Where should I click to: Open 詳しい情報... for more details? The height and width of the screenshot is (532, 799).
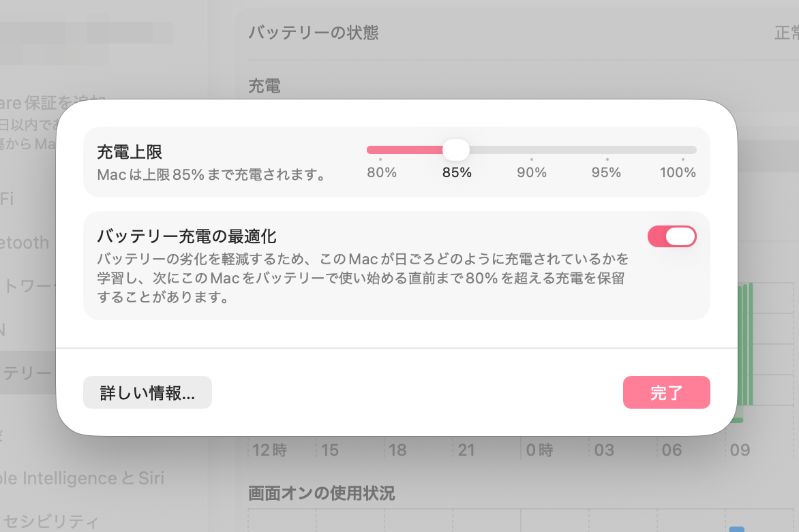click(x=147, y=392)
